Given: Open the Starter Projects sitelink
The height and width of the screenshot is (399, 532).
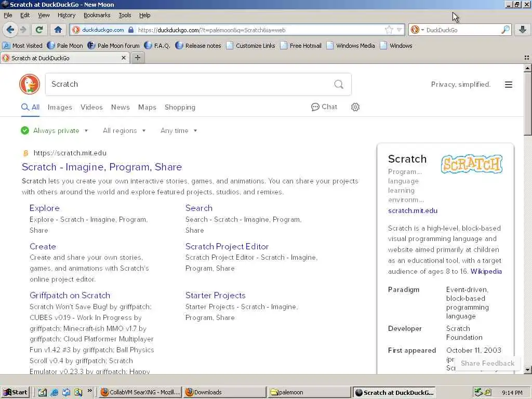Looking at the screenshot, I should (x=216, y=295).
